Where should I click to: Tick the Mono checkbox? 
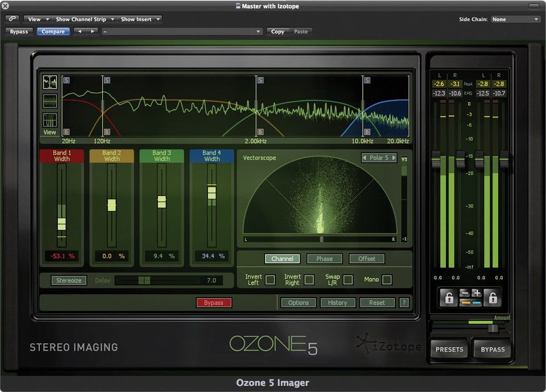click(387, 280)
